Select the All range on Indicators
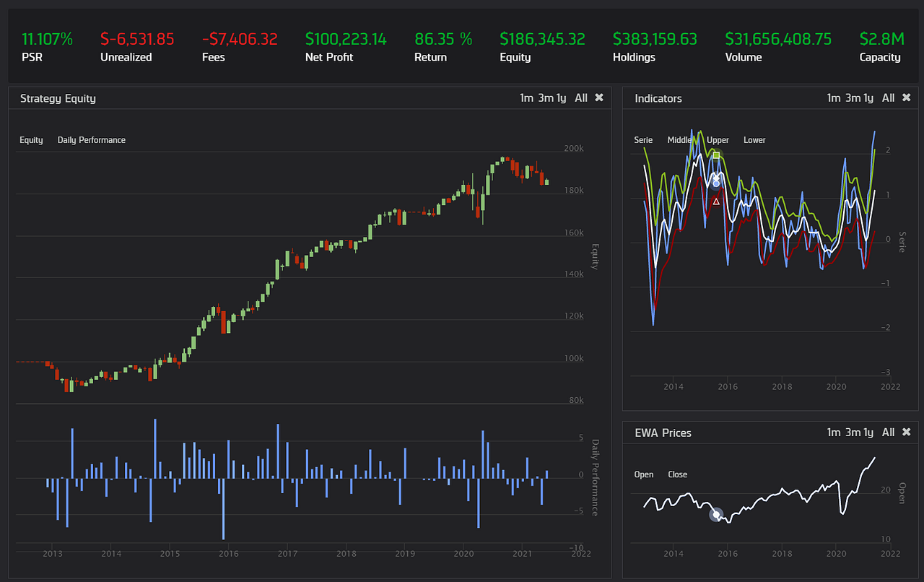The width and height of the screenshot is (924, 582). pyautogui.click(x=888, y=97)
